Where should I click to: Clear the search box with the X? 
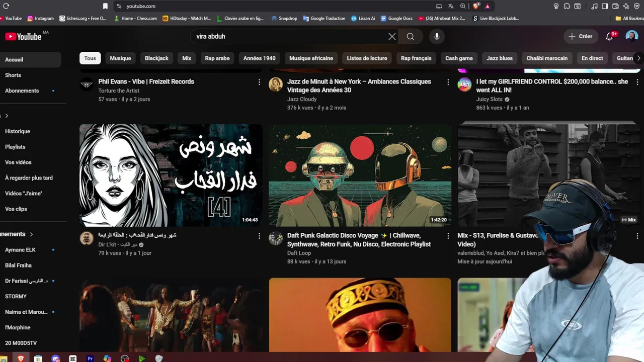point(392,36)
